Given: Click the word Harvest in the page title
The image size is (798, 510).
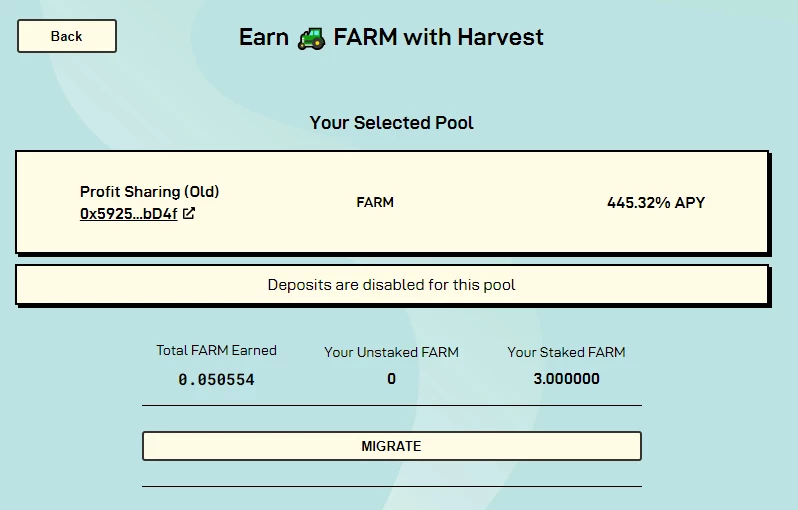Looking at the screenshot, I should [x=500, y=37].
